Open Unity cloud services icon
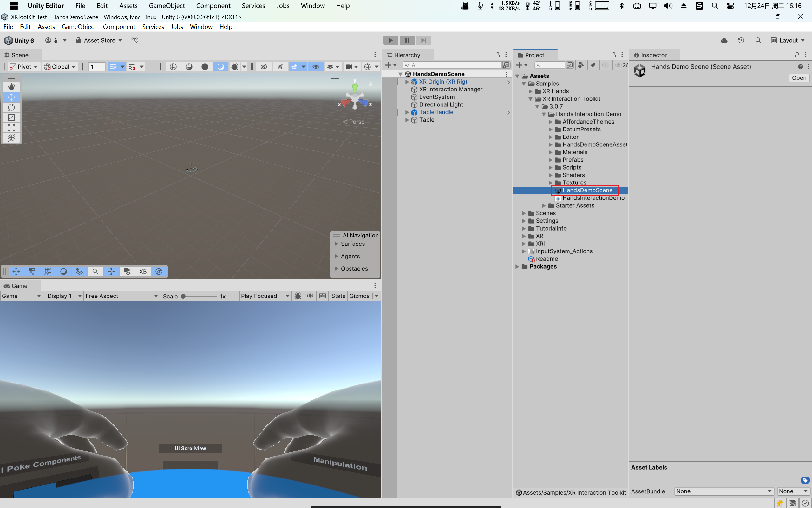This screenshot has width=812, height=508. click(x=724, y=40)
